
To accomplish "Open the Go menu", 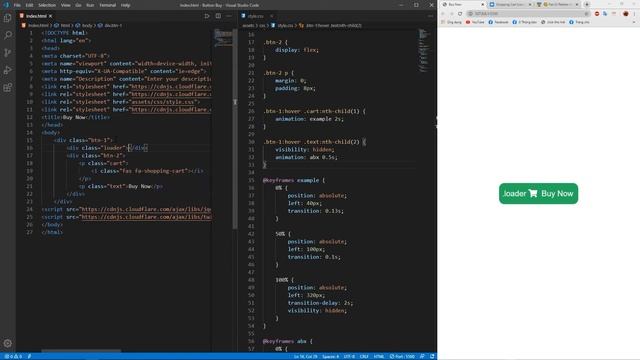I will coord(78,5).
